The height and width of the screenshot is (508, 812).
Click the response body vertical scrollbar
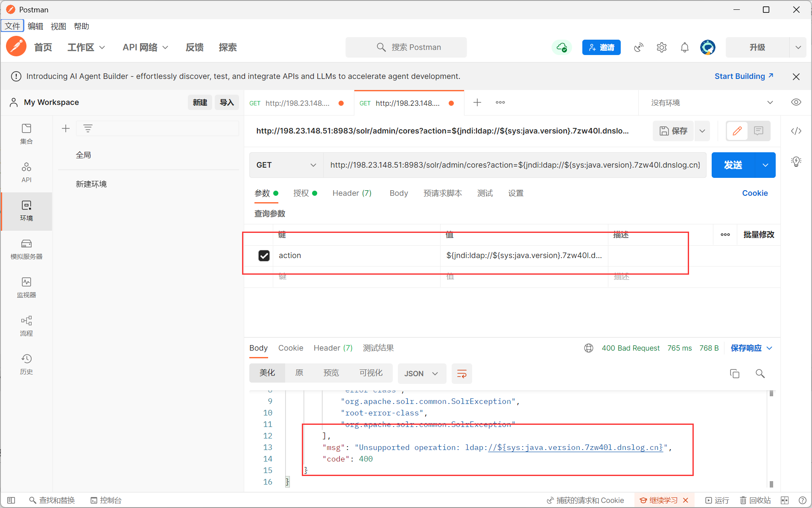point(771,438)
